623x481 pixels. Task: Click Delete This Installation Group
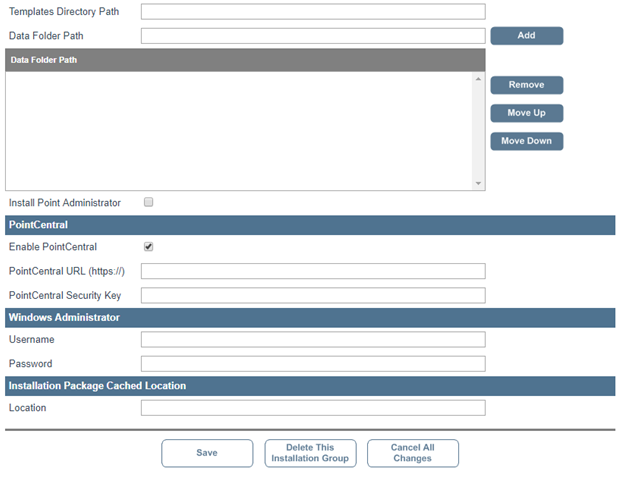(310, 453)
